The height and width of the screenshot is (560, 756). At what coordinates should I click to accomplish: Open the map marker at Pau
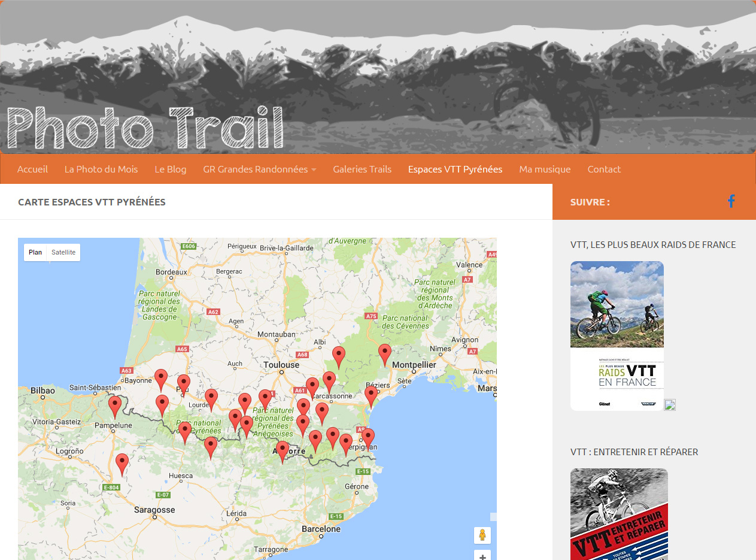[184, 386]
